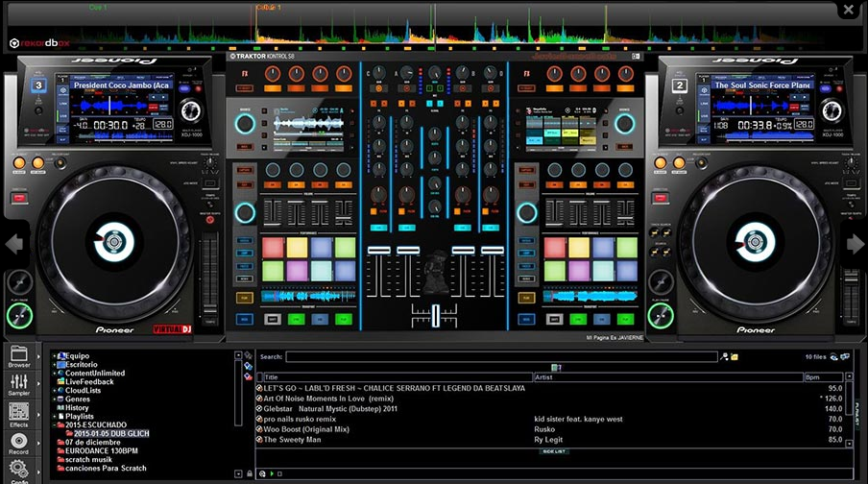868x484 pixels.
Task: Click into the Search field
Action: pos(501,356)
